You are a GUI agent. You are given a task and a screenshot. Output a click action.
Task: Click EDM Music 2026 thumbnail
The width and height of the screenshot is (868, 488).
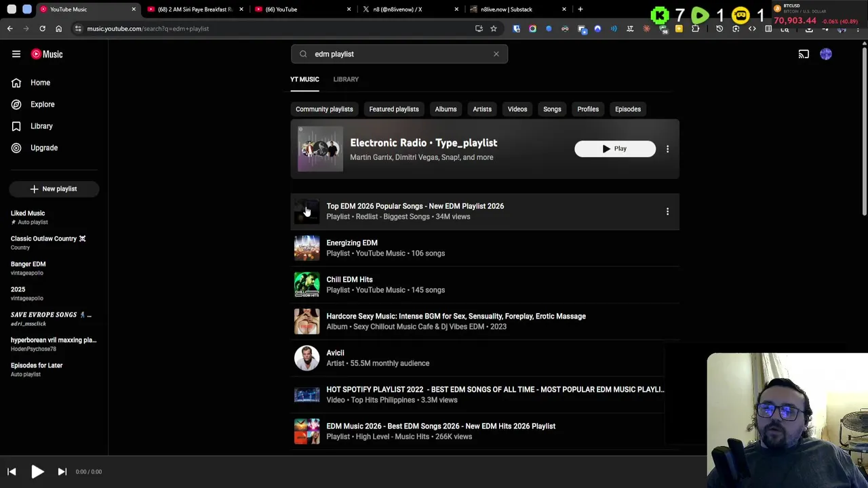(307, 431)
